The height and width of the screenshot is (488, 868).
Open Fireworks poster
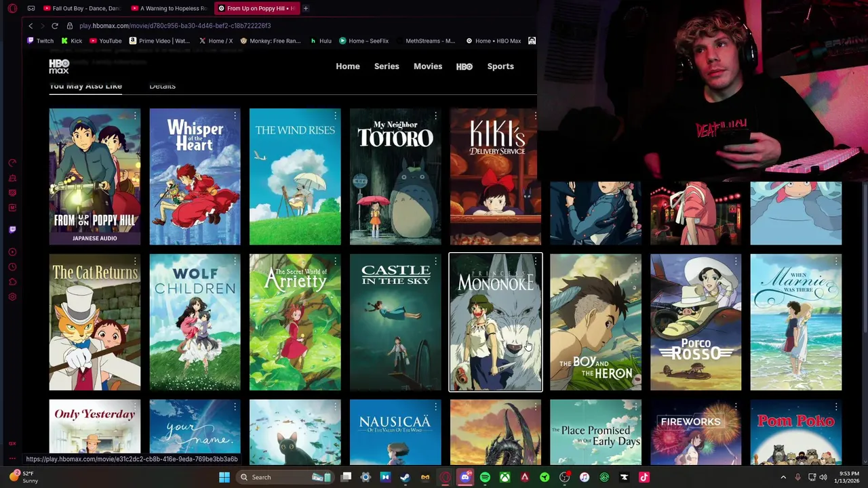tap(696, 432)
